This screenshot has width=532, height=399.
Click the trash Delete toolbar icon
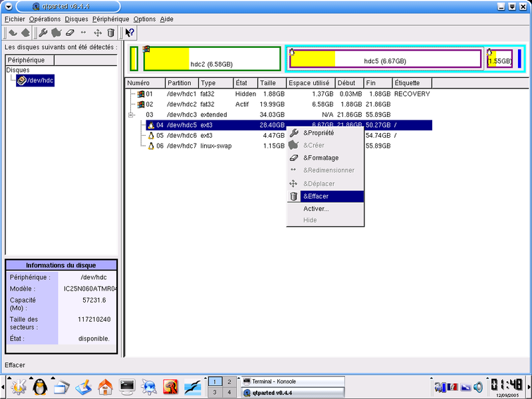tap(110, 33)
